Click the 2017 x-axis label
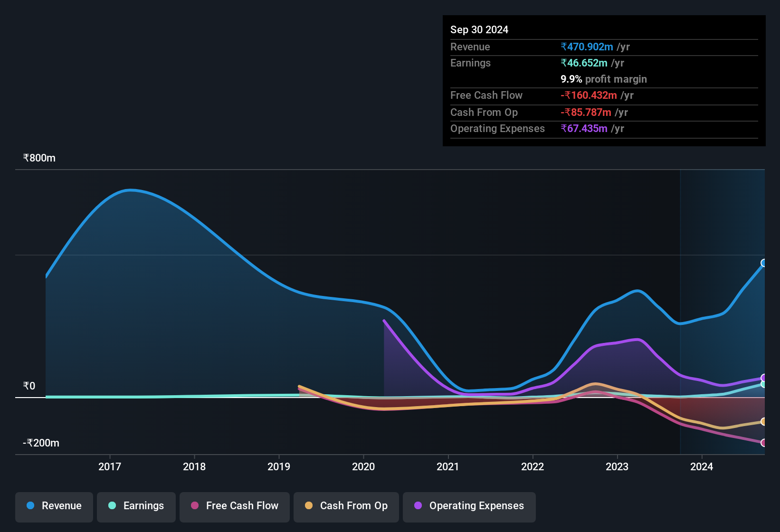The width and height of the screenshot is (780, 532). [110, 466]
